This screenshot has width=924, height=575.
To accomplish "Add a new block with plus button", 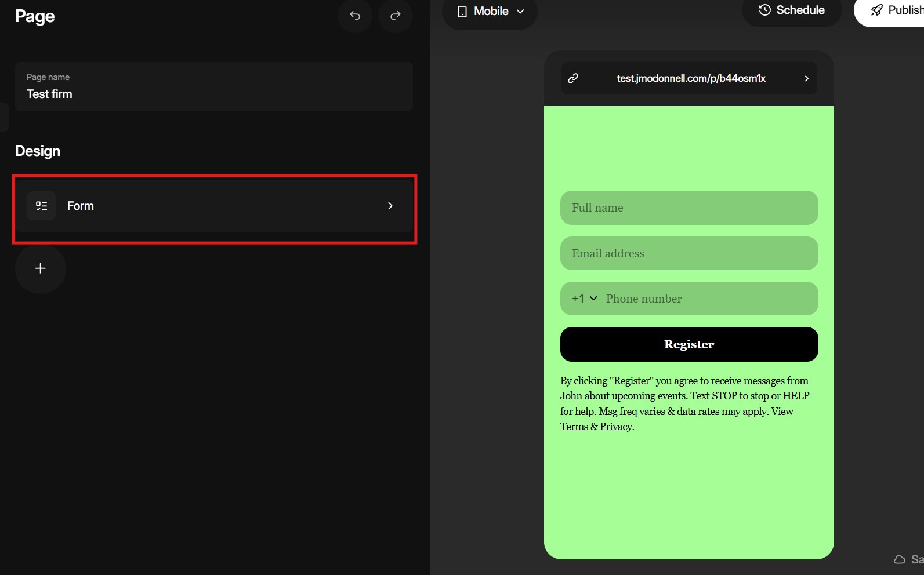I will pos(41,268).
